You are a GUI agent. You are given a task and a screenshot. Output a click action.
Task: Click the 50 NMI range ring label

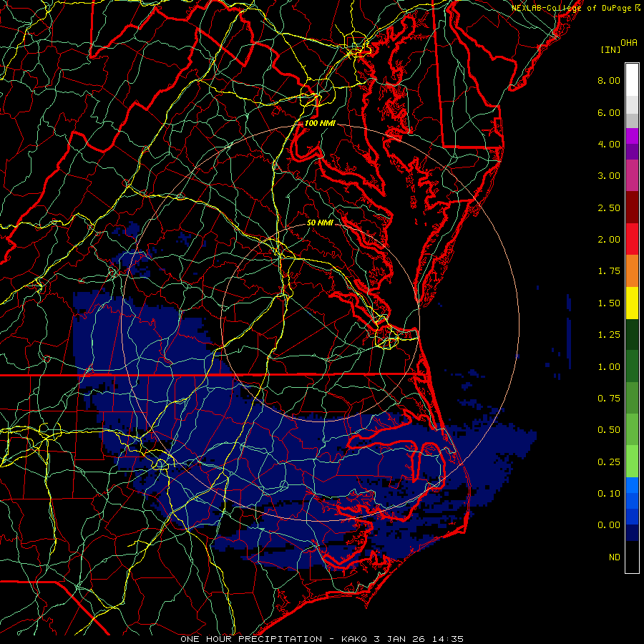[x=320, y=223]
